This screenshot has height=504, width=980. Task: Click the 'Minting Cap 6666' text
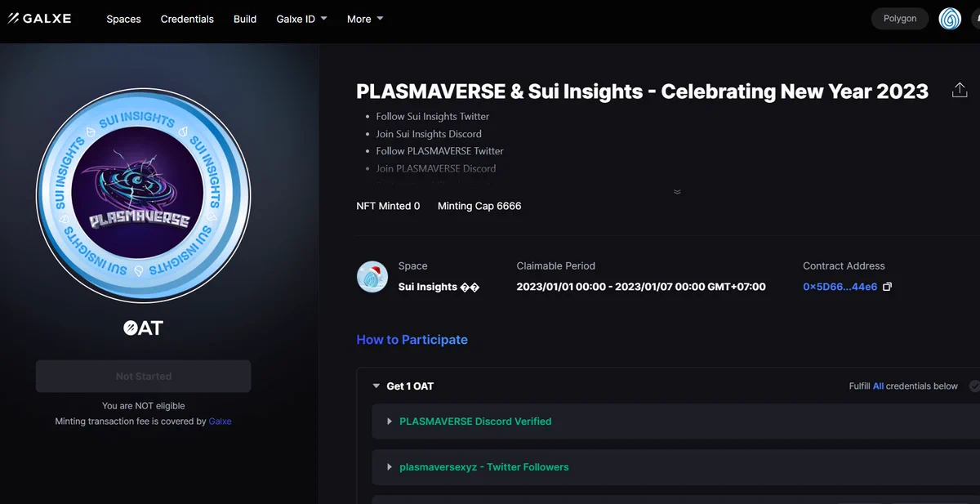tap(479, 206)
